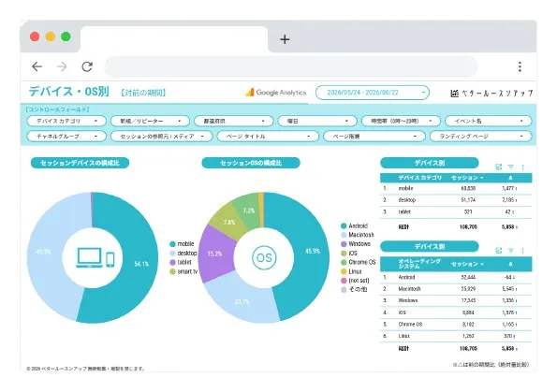Open the 時間帯 (0時〜23時) dropdown filter
This screenshot has width=557, height=392.
(401, 121)
